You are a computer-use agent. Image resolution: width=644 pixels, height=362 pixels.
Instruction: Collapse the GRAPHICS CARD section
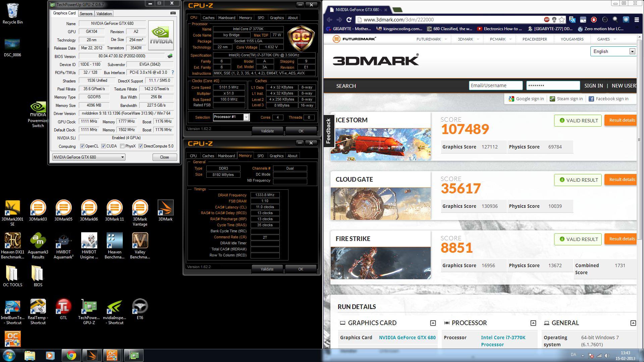pyautogui.click(x=433, y=323)
